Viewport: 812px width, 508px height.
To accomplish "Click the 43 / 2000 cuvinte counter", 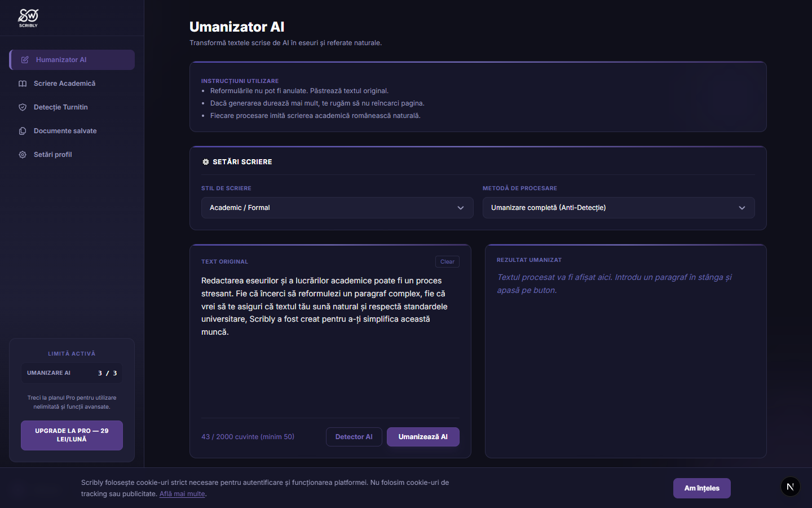I will click(248, 437).
